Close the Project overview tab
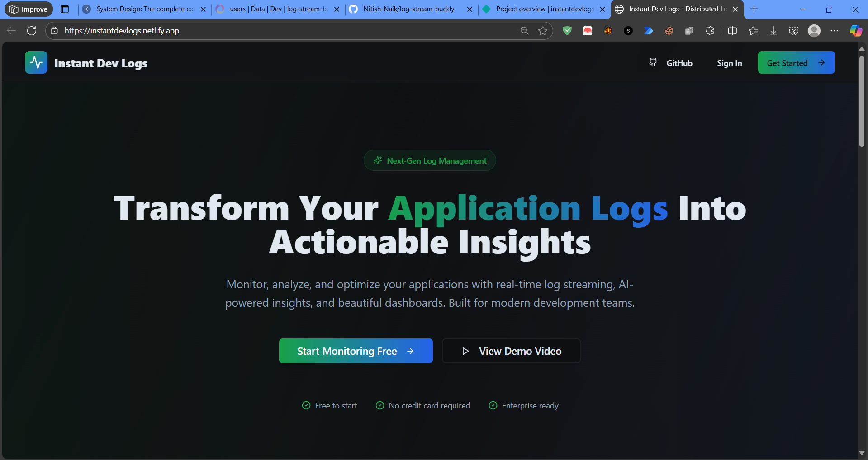 602,9
